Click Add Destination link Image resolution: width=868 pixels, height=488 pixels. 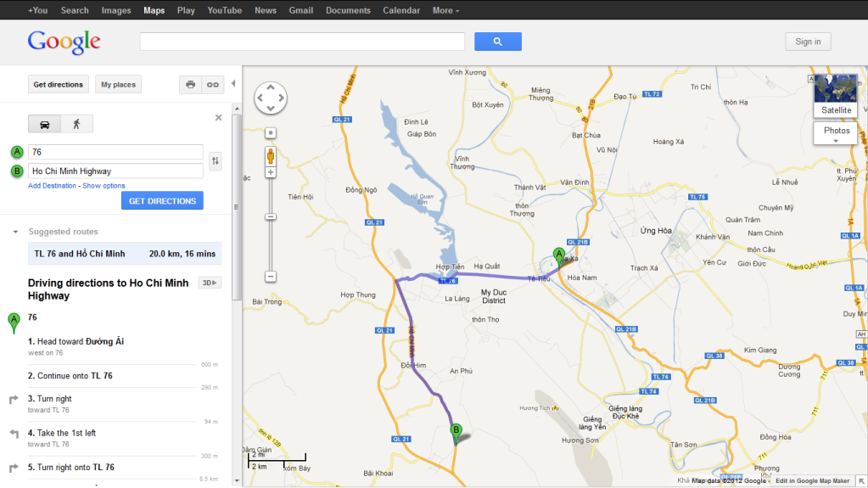pyautogui.click(x=52, y=186)
